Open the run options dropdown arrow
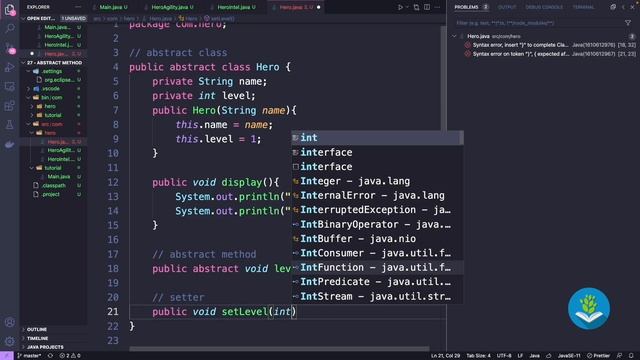 [x=407, y=7]
